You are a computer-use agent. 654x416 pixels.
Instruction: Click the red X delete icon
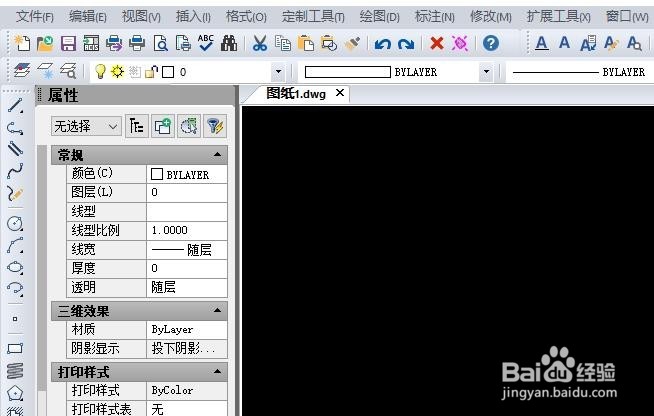(x=437, y=43)
